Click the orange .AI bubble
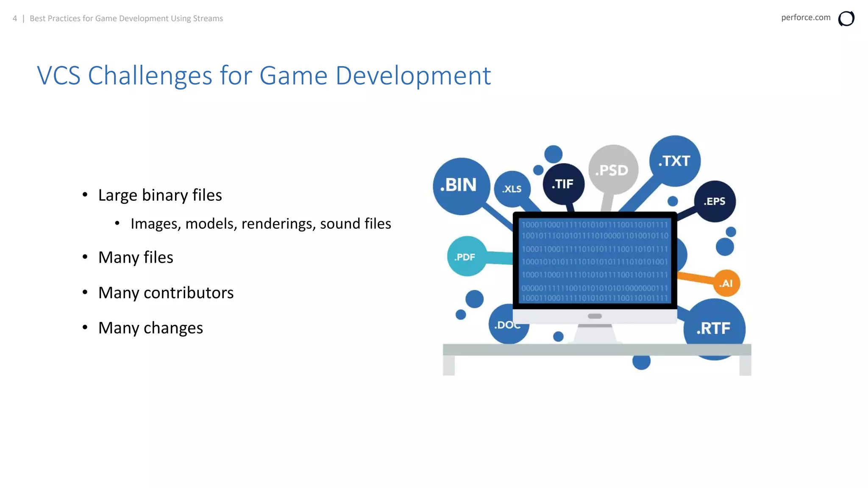Screen dimensions: 868x488 (x=726, y=283)
